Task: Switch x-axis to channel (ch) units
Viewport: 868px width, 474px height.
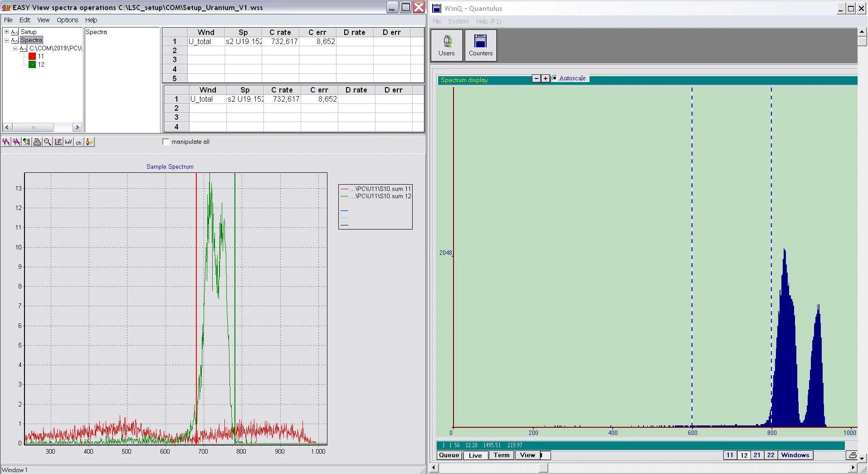Action: [x=79, y=142]
